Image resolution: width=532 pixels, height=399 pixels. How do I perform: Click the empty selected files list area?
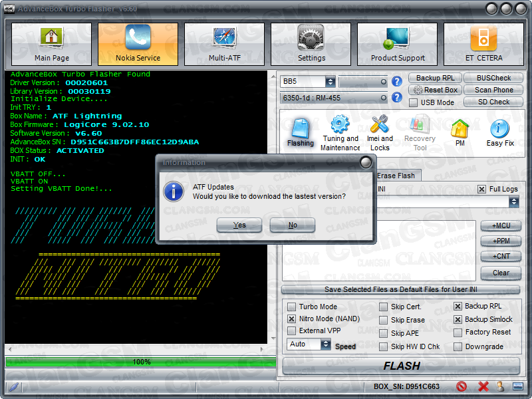(x=378, y=251)
